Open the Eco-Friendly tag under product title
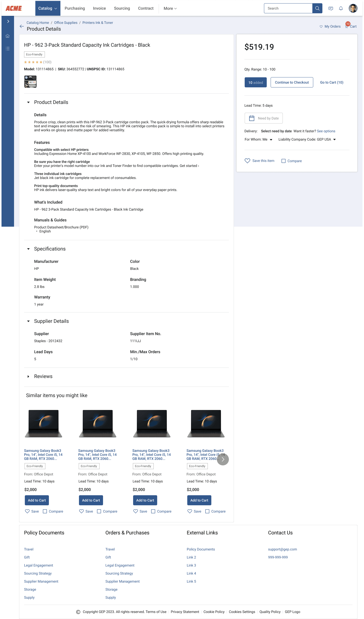This screenshot has height=619, width=364. click(34, 54)
